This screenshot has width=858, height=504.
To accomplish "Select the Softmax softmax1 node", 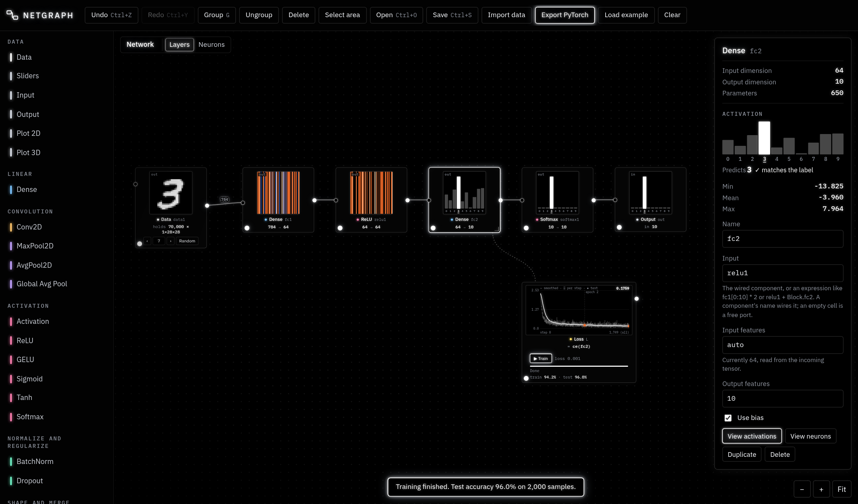I will (x=557, y=200).
